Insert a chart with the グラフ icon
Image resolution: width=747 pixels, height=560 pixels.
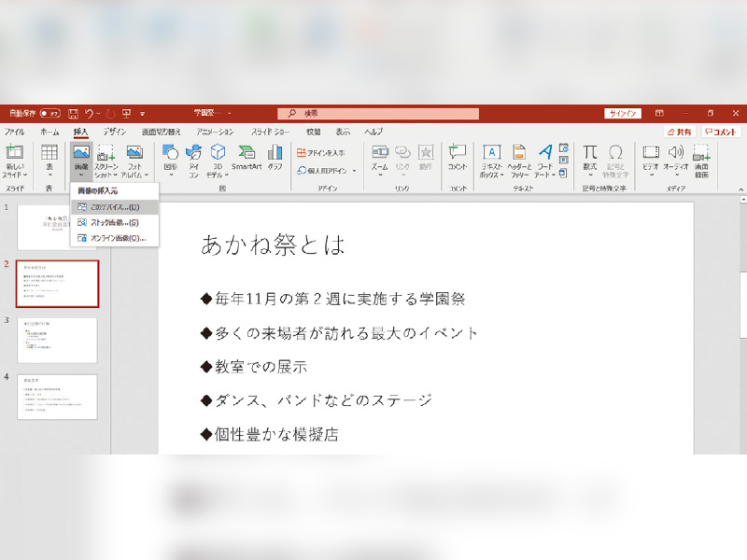pyautogui.click(x=275, y=157)
